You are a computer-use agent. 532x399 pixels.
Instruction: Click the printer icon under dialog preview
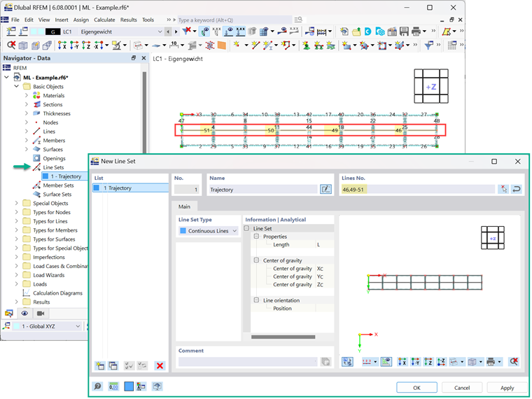click(491, 362)
